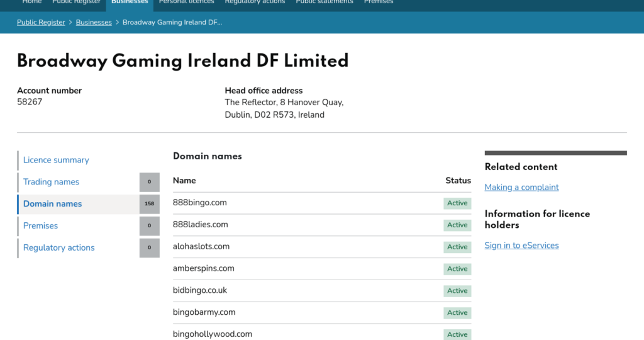Open the Home navigation tab
The width and height of the screenshot is (644, 340).
click(31, 2)
